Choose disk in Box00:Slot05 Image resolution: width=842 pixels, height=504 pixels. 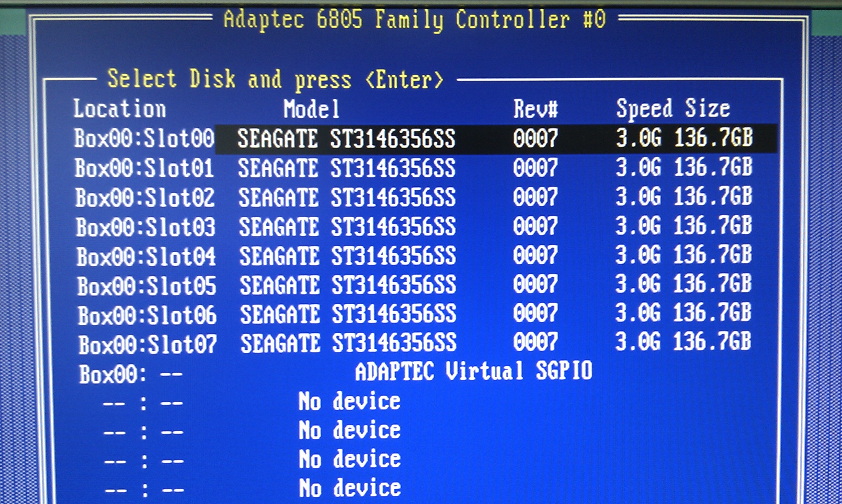point(346,285)
